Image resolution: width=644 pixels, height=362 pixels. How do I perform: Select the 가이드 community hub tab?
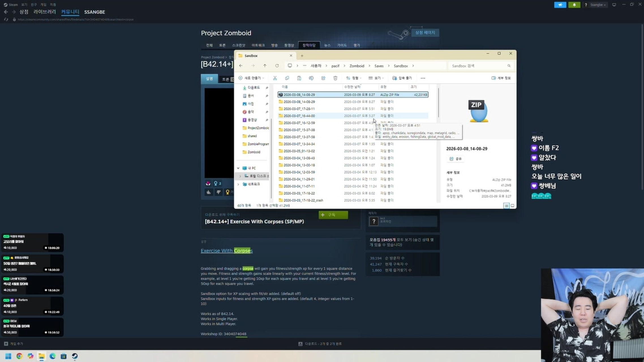pos(342,45)
